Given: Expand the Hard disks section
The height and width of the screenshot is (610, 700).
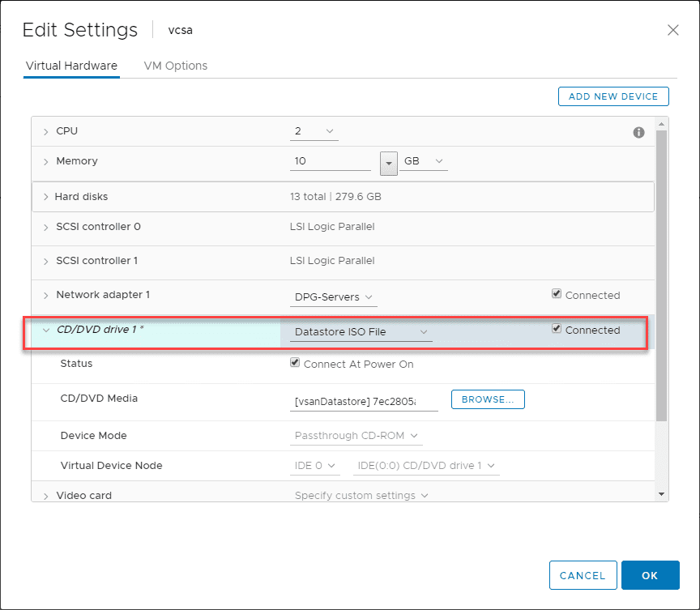Looking at the screenshot, I should (x=45, y=197).
